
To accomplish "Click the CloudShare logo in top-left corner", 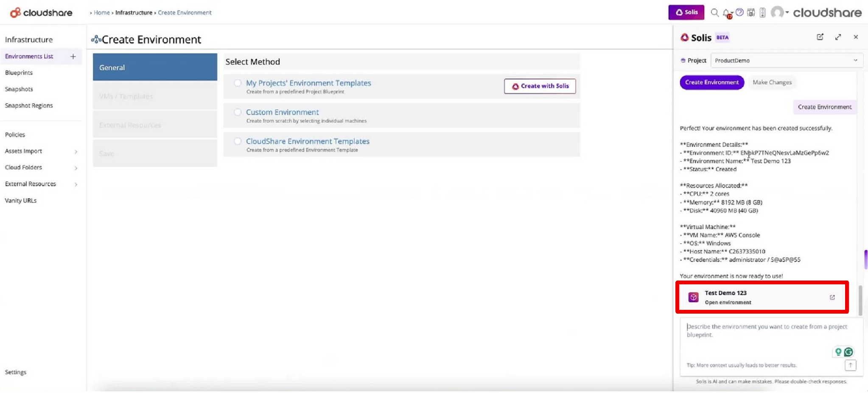I will coord(41,13).
